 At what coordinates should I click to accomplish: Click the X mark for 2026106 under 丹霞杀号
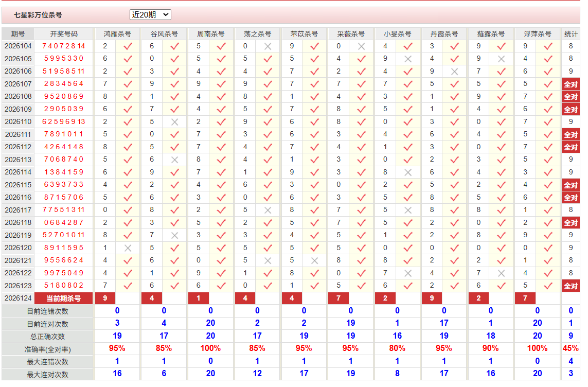tap(454, 72)
